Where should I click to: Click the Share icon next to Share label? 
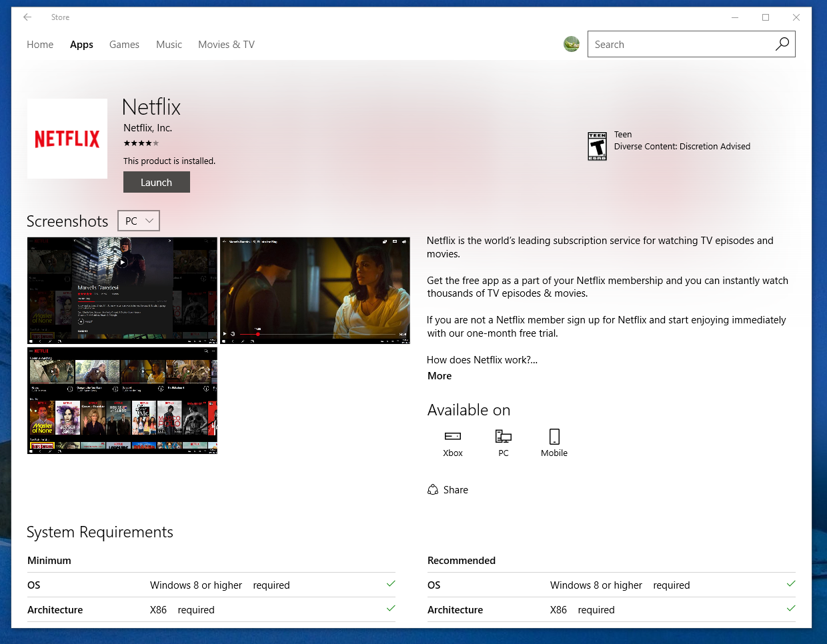coord(433,489)
